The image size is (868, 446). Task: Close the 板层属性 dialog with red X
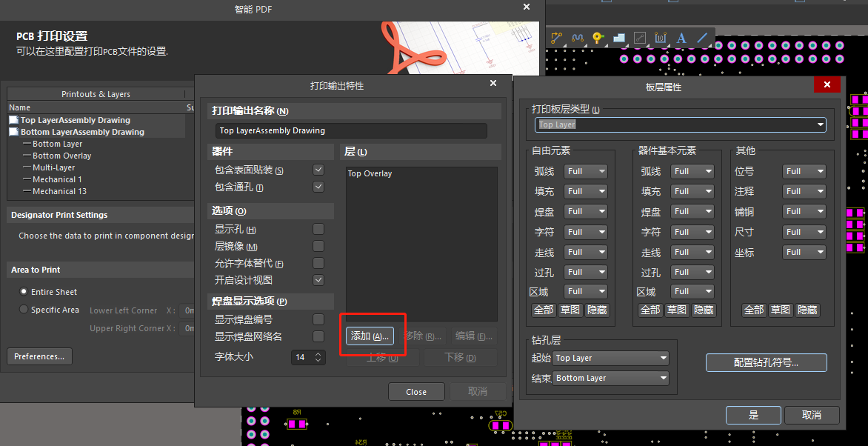click(827, 84)
